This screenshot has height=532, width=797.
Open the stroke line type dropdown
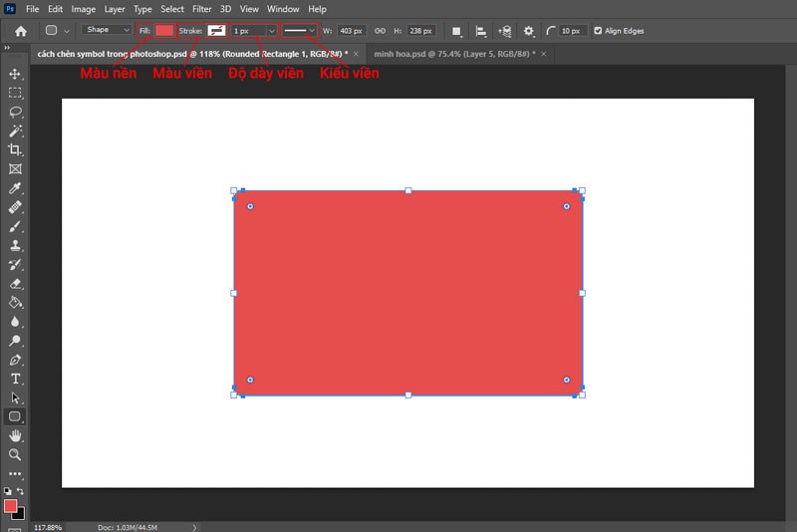pyautogui.click(x=300, y=31)
